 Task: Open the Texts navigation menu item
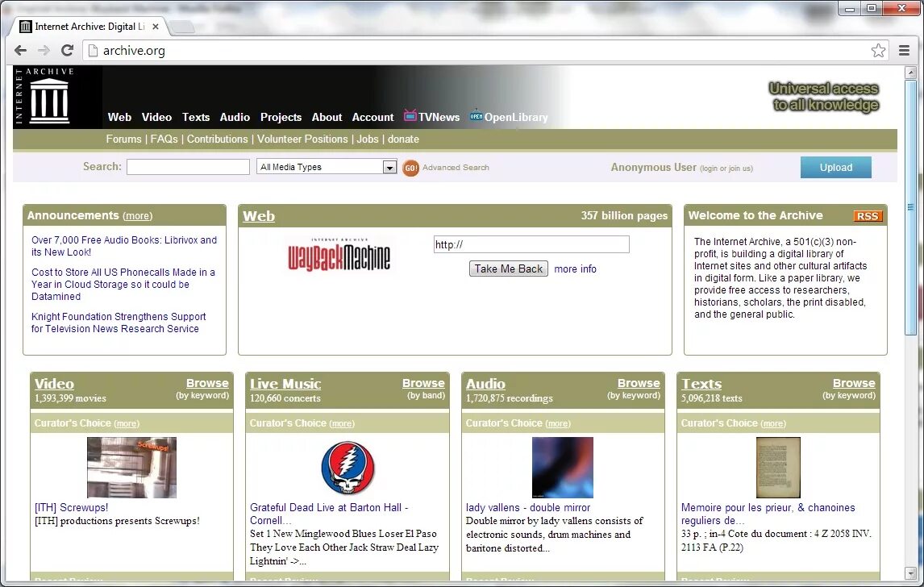point(196,117)
